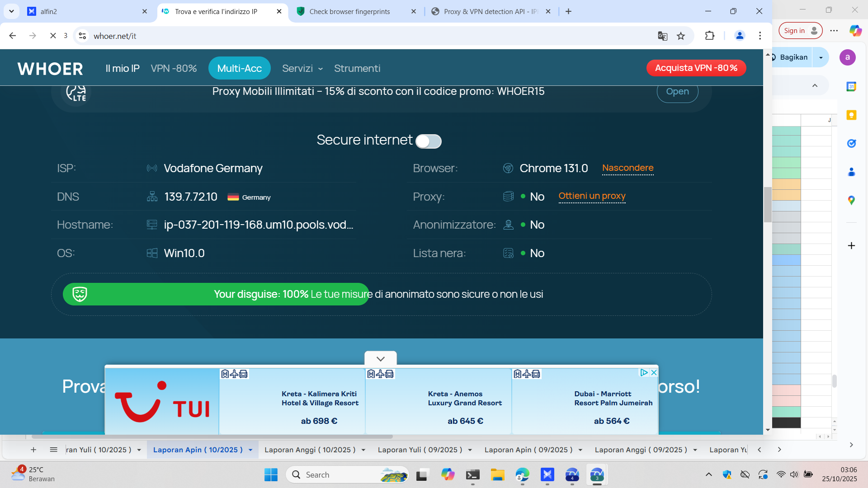The width and height of the screenshot is (868, 488).
Task: Click the add-ons plus icon in side panel
Action: pyautogui.click(x=851, y=245)
